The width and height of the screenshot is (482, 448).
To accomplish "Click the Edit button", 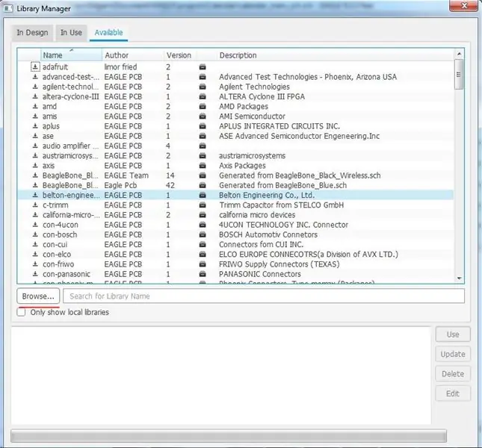I will tap(453, 393).
